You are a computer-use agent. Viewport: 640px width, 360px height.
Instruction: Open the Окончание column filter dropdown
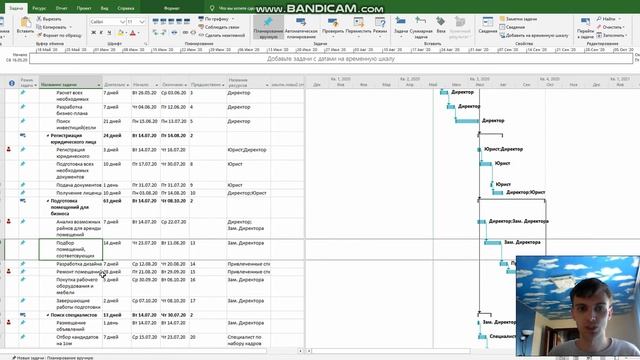point(186,85)
